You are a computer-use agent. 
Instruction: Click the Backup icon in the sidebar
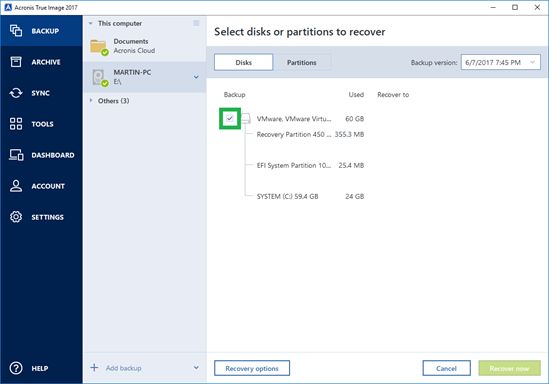tap(16, 31)
